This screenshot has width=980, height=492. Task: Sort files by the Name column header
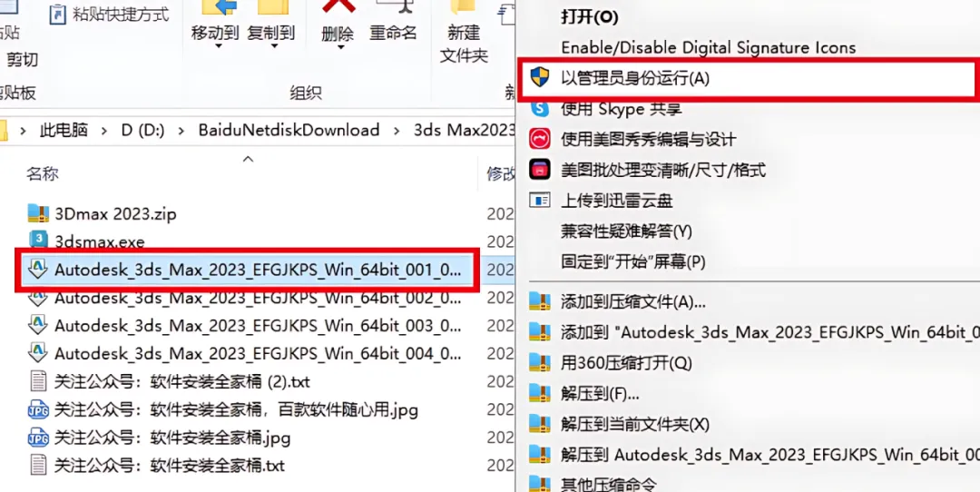(43, 173)
